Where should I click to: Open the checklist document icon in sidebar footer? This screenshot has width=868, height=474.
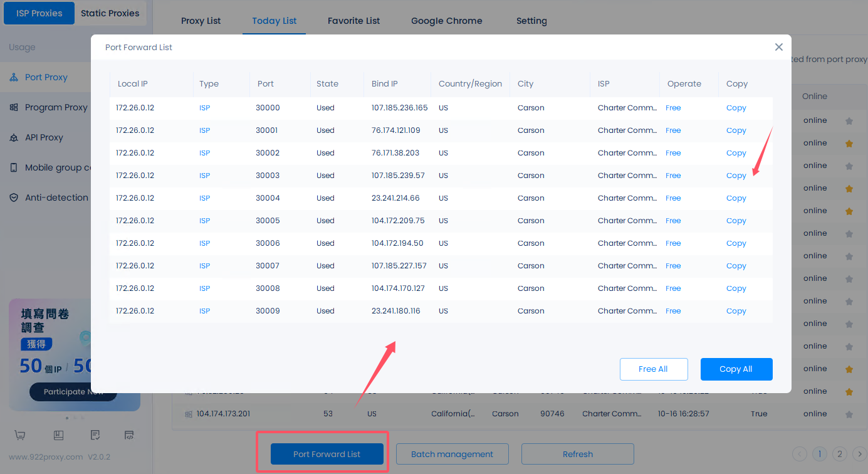(x=95, y=435)
